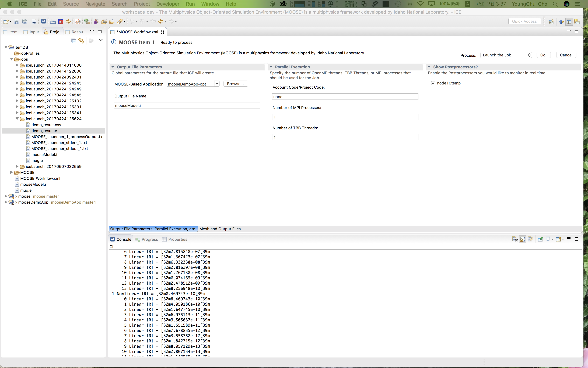Image resolution: width=588 pixels, height=368 pixels.
Task: Click the yellow Back navigation arrow
Action: pos(160,21)
